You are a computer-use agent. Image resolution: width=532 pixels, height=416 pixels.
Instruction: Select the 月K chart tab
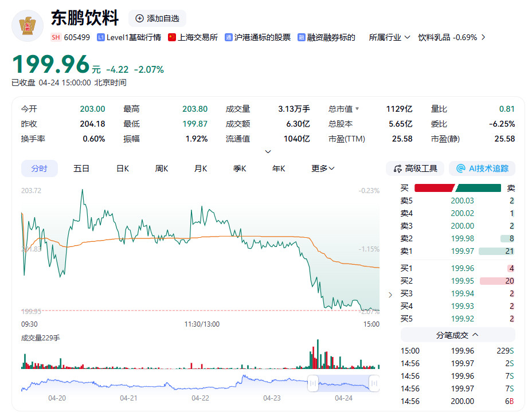point(201,168)
